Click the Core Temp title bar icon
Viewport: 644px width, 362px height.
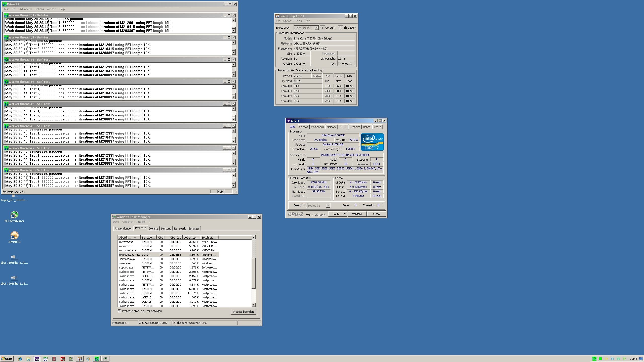tap(277, 16)
